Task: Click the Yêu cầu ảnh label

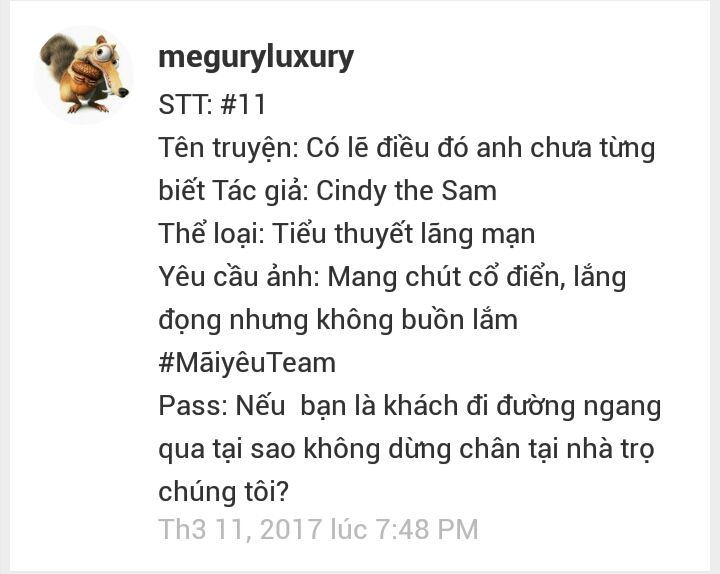Action: click(x=239, y=277)
